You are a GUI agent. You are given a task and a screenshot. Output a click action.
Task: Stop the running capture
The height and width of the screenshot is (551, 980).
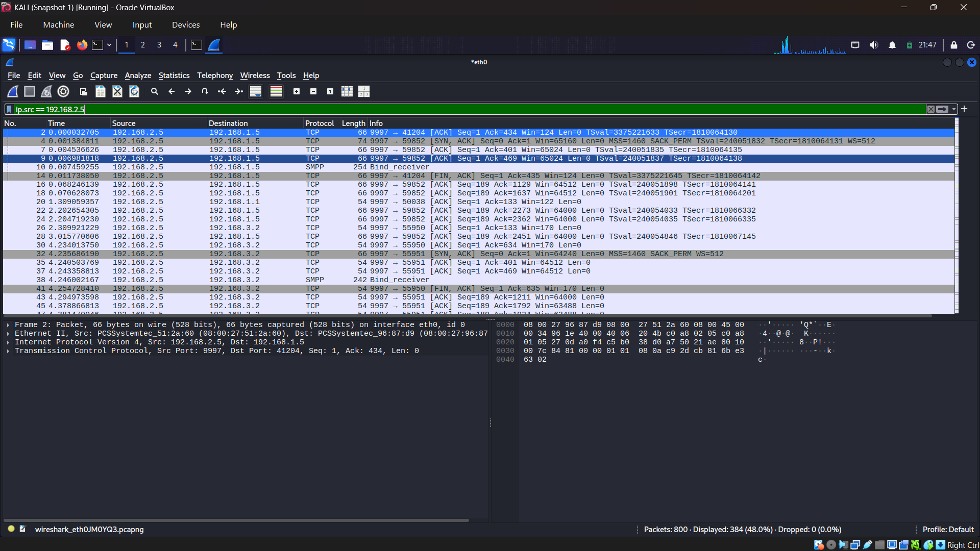(x=30, y=91)
